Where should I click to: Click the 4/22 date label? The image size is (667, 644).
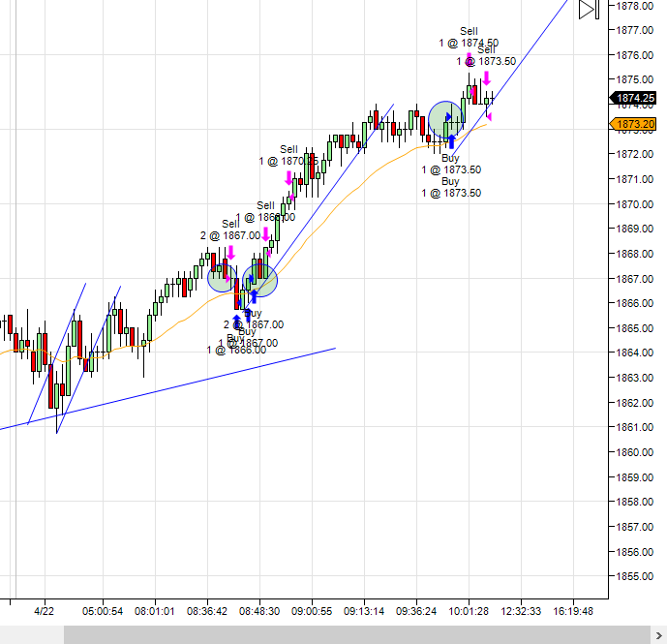(44, 612)
